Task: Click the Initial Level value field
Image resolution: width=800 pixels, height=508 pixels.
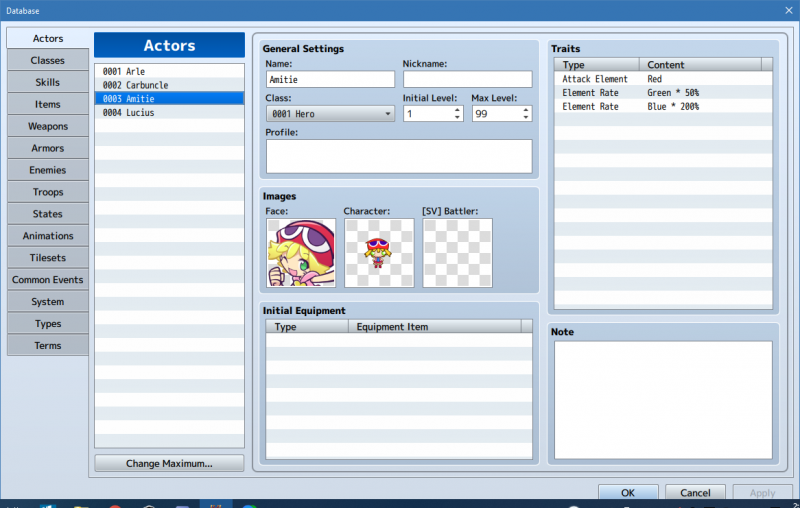Action: pyautogui.click(x=428, y=113)
